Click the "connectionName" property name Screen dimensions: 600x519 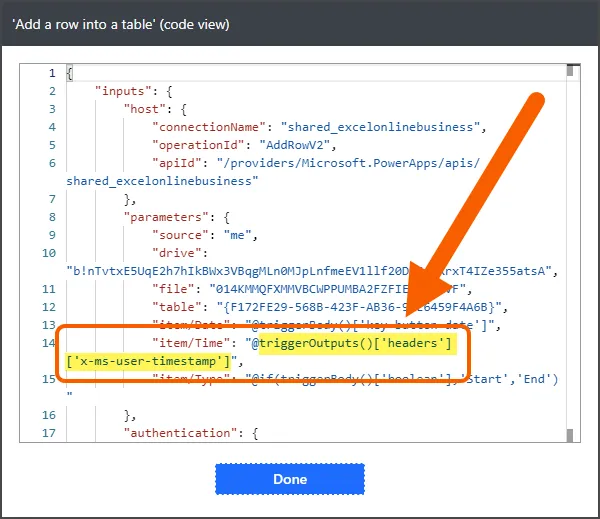[x=212, y=127]
